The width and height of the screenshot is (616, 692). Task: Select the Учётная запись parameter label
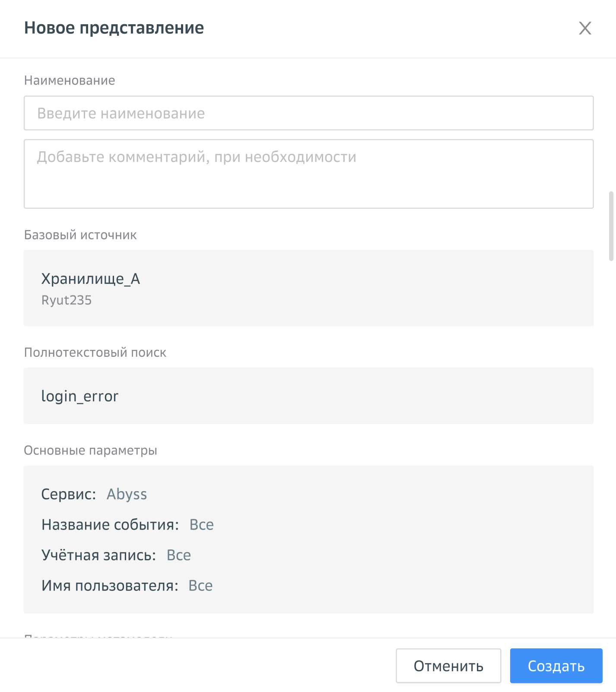99,555
